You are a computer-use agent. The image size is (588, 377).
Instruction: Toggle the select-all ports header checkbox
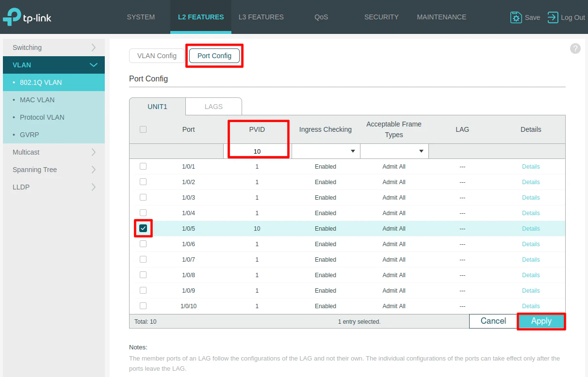point(143,129)
